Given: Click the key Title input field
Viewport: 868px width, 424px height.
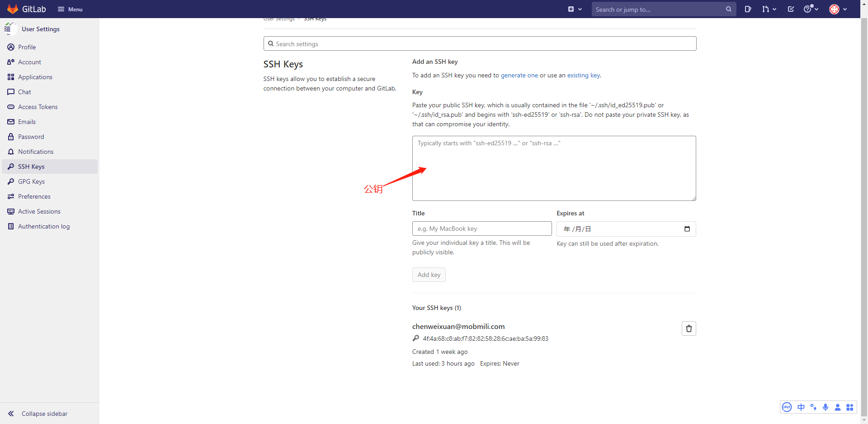Looking at the screenshot, I should 482,229.
